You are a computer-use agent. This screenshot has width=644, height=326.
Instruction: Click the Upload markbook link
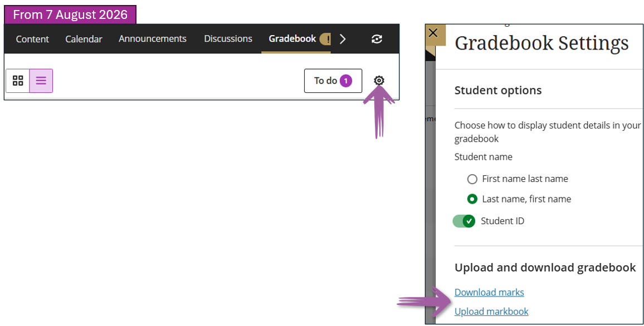(491, 312)
